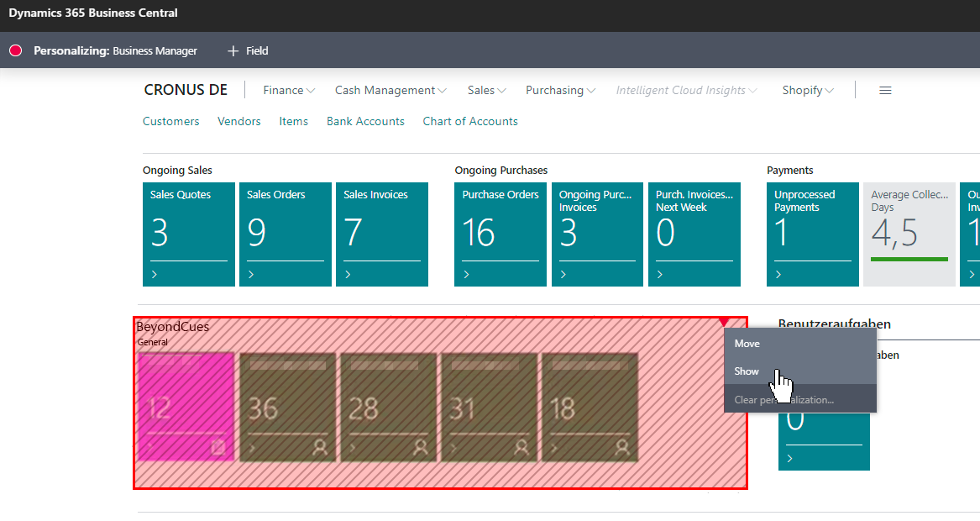
Task: Click the Personalizing: Business Manager label
Action: pyautogui.click(x=116, y=50)
